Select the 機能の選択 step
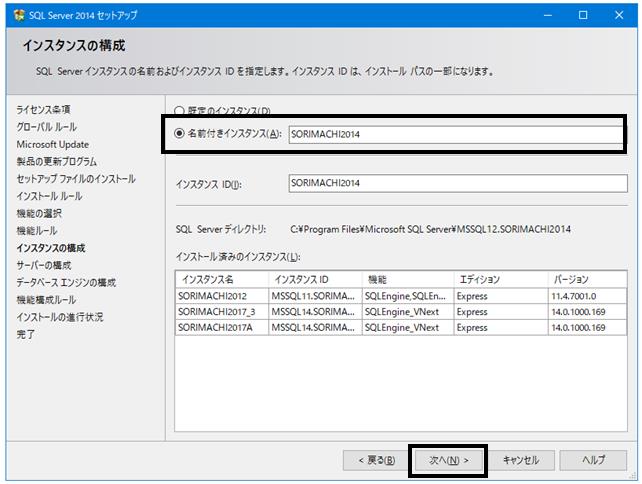642x484 pixels. click(39, 213)
